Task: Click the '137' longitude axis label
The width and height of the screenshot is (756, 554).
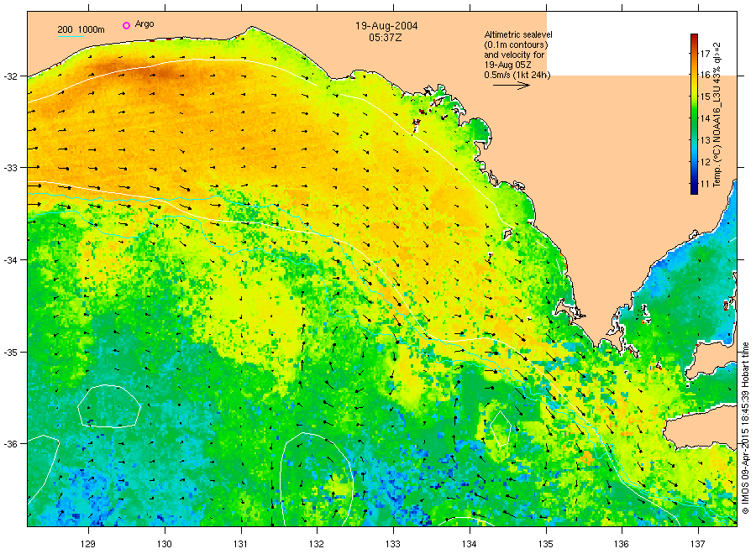Action: coord(698,544)
